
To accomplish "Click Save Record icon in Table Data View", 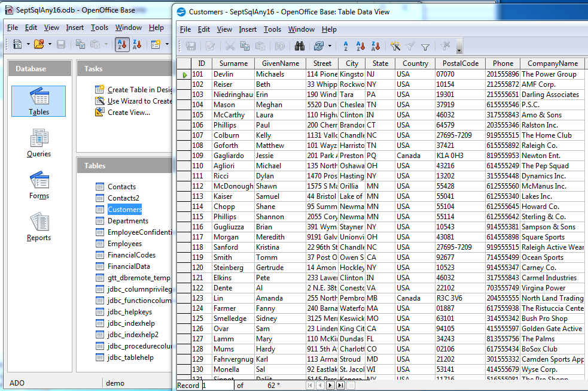I will (191, 46).
